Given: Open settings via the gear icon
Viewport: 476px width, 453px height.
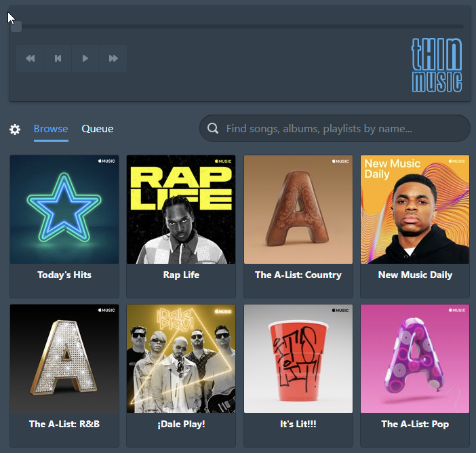Looking at the screenshot, I should coord(15,130).
